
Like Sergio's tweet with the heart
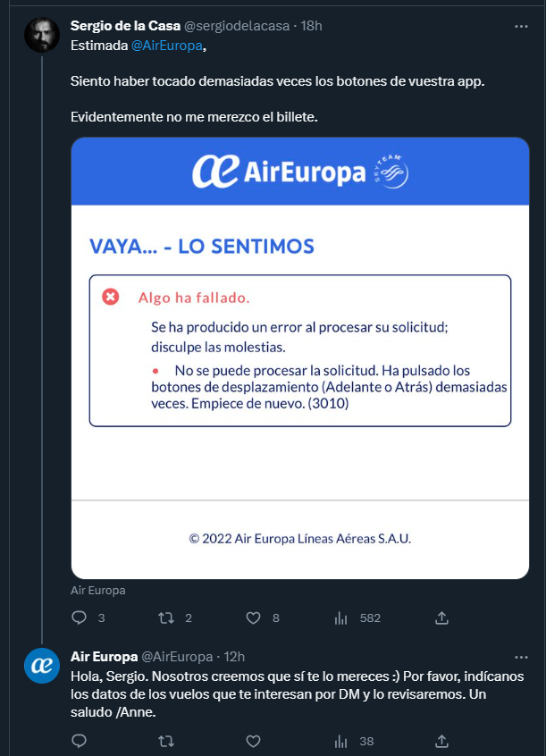coord(253,617)
